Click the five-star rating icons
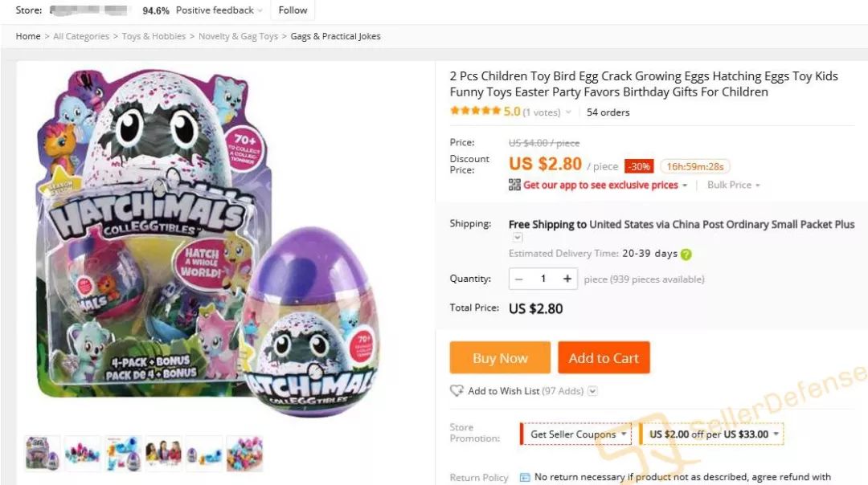Viewport: 868px width, 485px height. coord(475,112)
